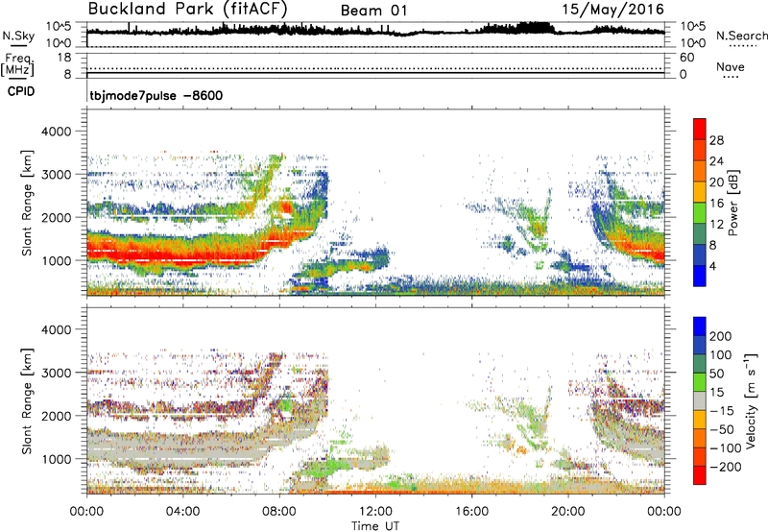Click the "24" label on power colorbar
The image size is (768, 532).
pos(716,161)
